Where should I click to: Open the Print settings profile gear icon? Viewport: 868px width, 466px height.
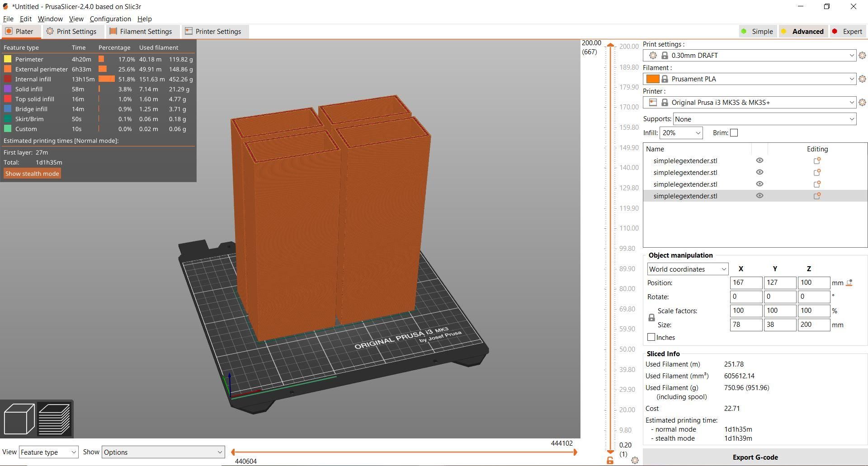863,55
